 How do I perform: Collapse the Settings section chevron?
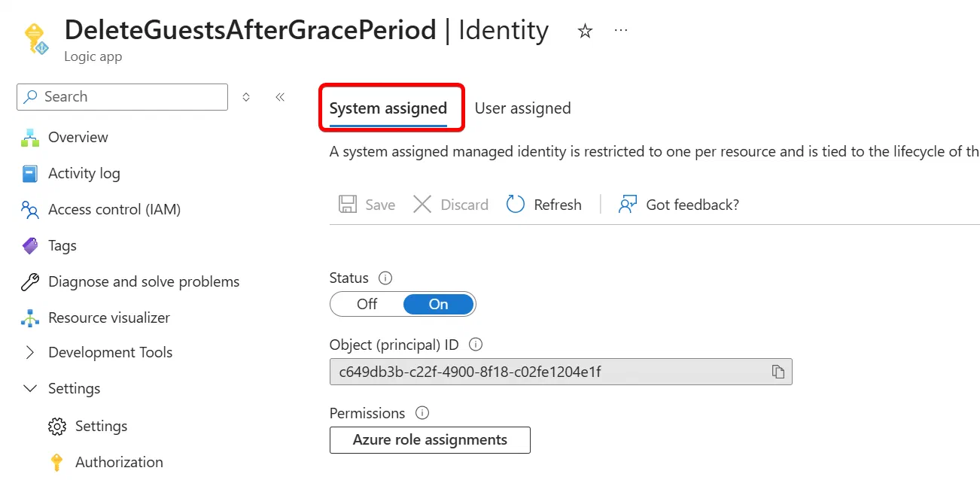[x=30, y=388]
